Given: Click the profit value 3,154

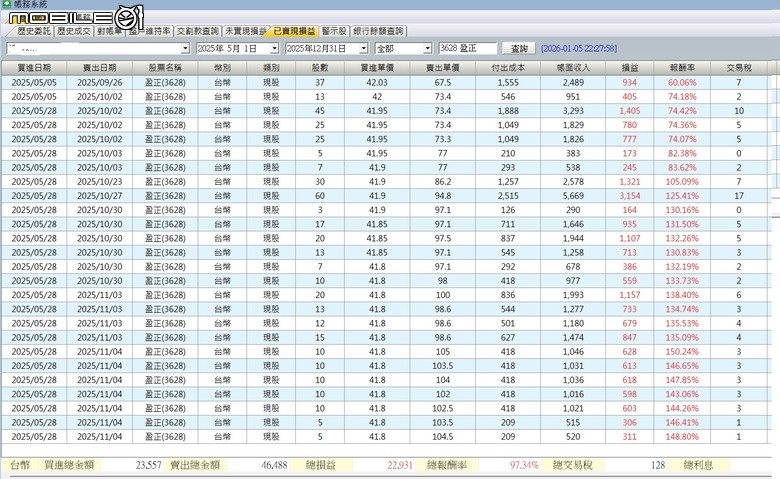Looking at the screenshot, I should coord(630,196).
